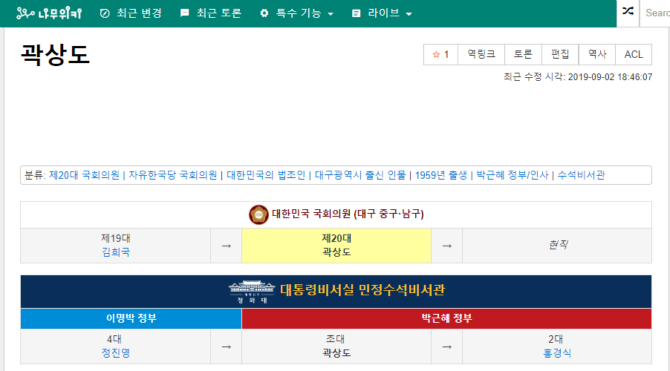The width and height of the screenshot is (670, 371).
Task: Open the 정진영 predecessor link
Action: click(x=115, y=353)
